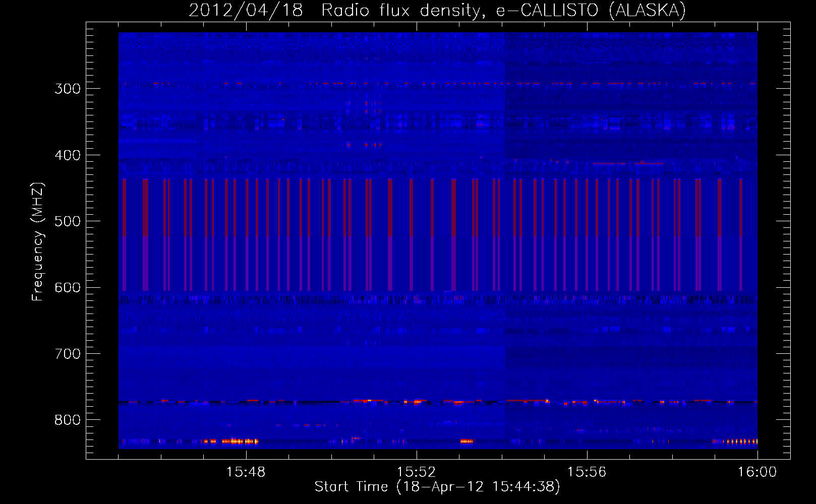816x504 pixels.
Task: Click the 15:56 time tick label
Action: 587,472
